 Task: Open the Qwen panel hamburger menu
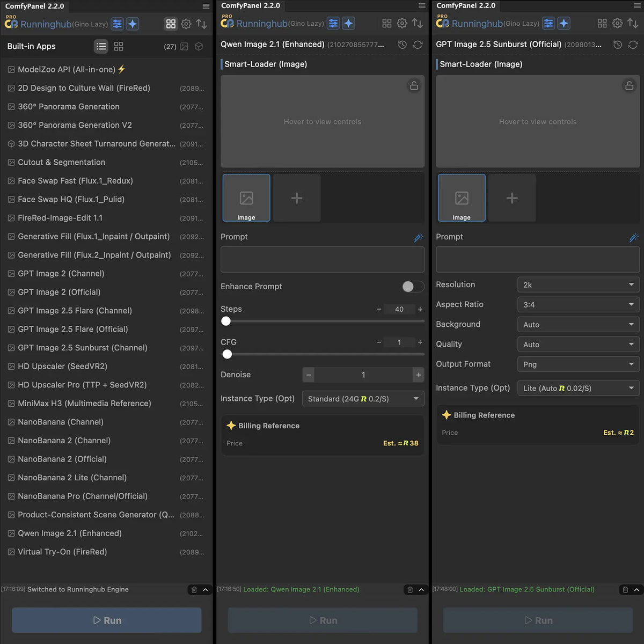422,6
